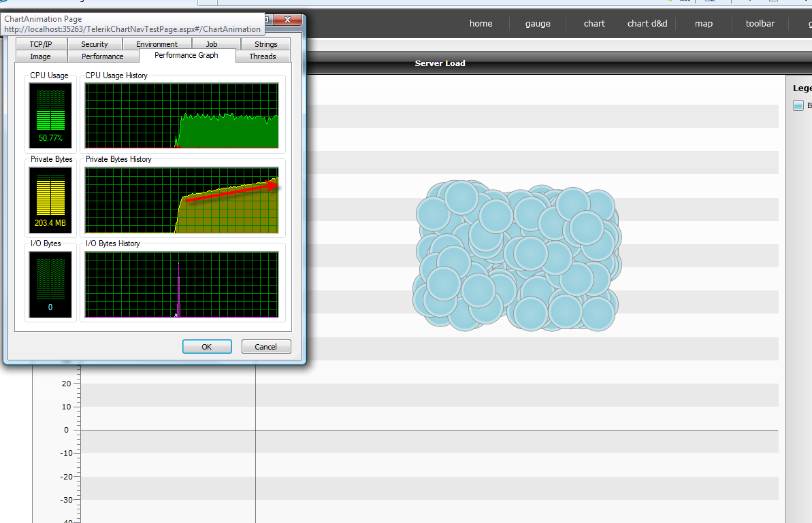Screen dimensions: 812x523
Task: Open the map page link
Action: coord(703,23)
